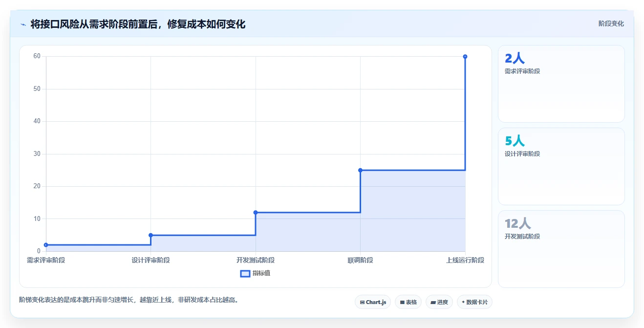
Task: Click the 开发测试阶段 caption in the 12人 card
Action: 522,237
